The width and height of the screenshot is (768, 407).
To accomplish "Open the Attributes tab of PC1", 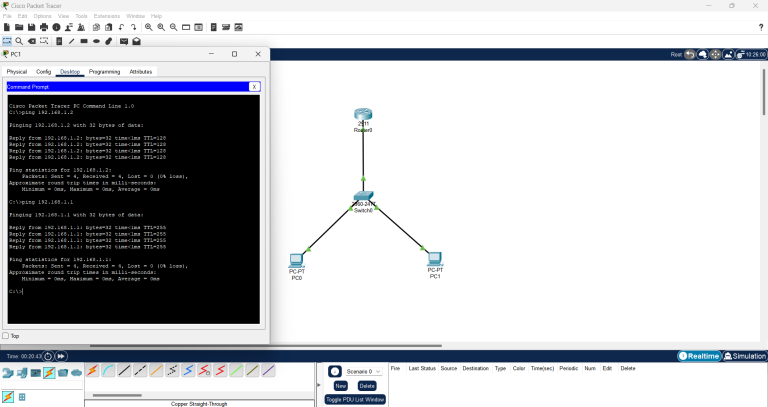I will tap(141, 72).
